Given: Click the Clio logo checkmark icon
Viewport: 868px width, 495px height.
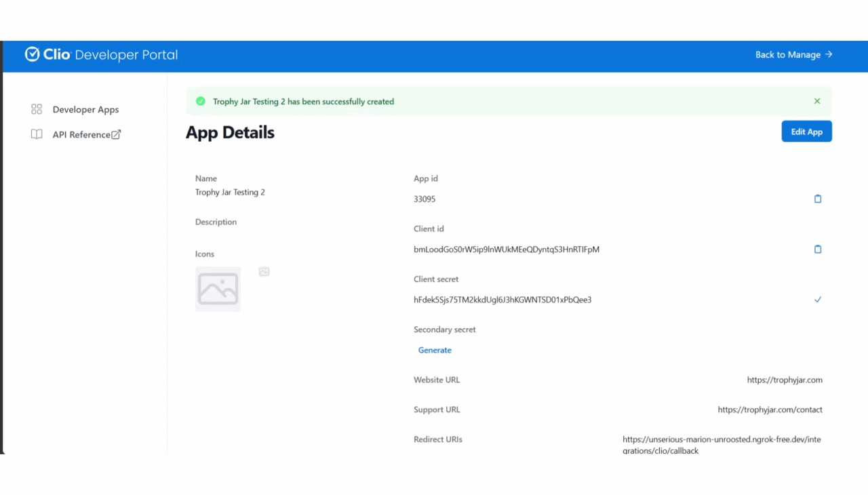Looking at the screenshot, I should click(x=32, y=54).
